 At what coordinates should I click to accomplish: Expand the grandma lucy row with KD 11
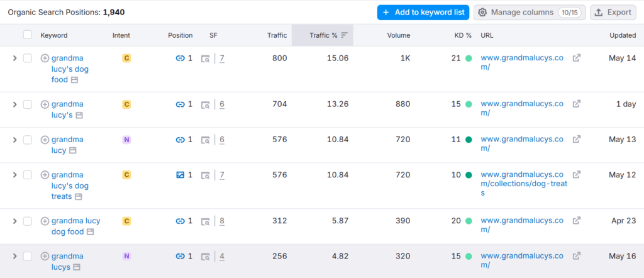15,140
